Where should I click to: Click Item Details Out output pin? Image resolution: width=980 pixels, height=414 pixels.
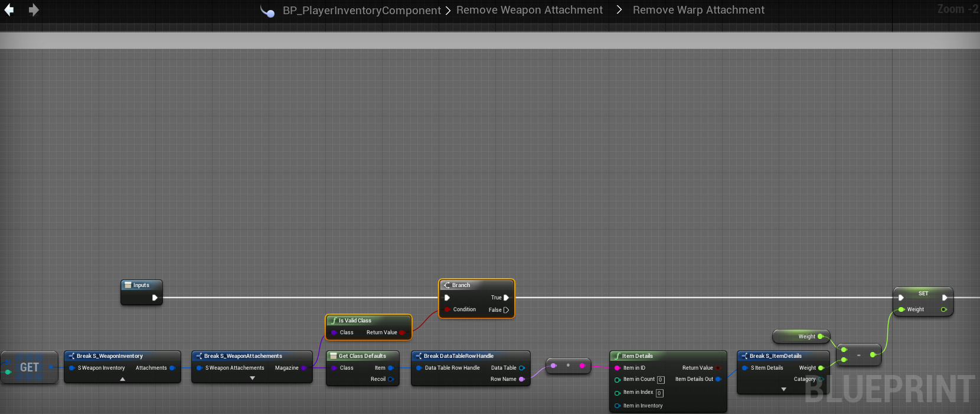pos(718,379)
